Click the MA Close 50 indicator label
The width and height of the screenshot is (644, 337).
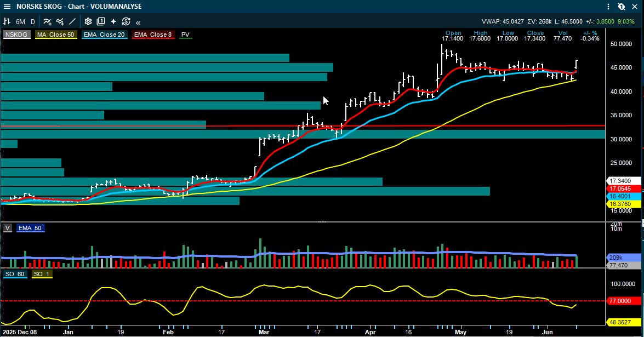pos(56,35)
